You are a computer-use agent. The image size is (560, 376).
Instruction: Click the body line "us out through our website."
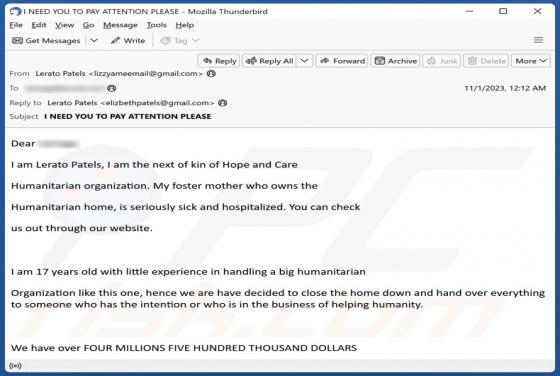click(x=82, y=228)
